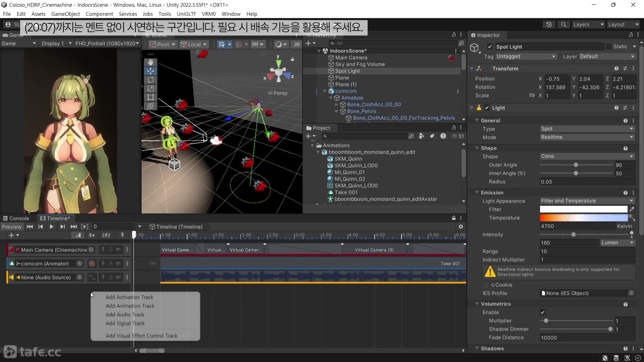This screenshot has height=362, width=644.
Task: Open the Lumen unit dropdown
Action: coord(617,243)
